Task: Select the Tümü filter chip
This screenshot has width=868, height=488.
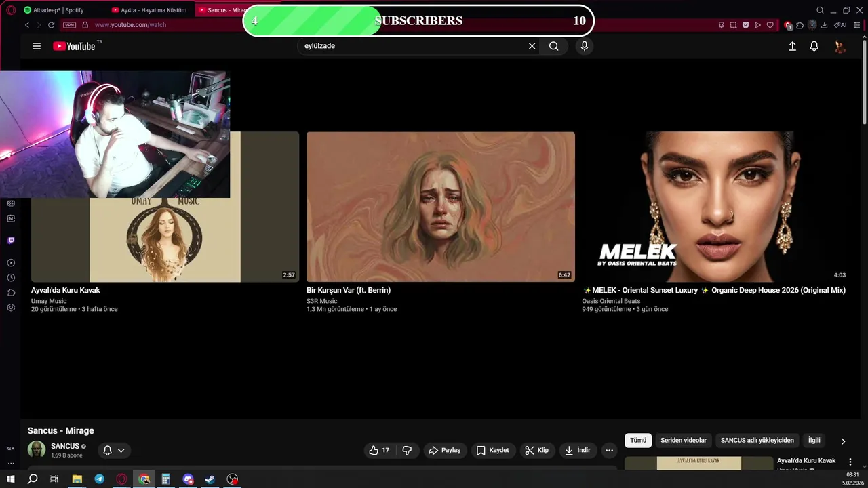Action: coord(638,441)
